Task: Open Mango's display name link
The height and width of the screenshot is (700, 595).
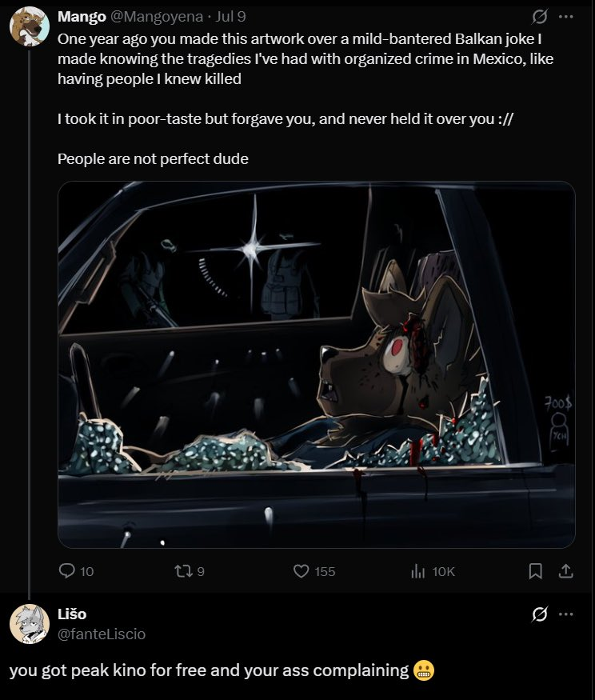Action: 82,18
